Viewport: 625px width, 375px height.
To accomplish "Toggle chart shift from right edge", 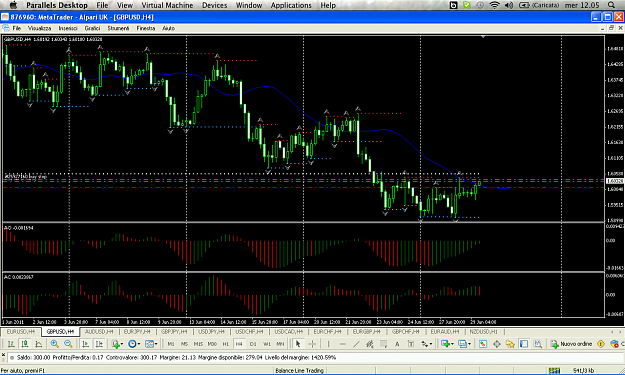I will [99, 344].
